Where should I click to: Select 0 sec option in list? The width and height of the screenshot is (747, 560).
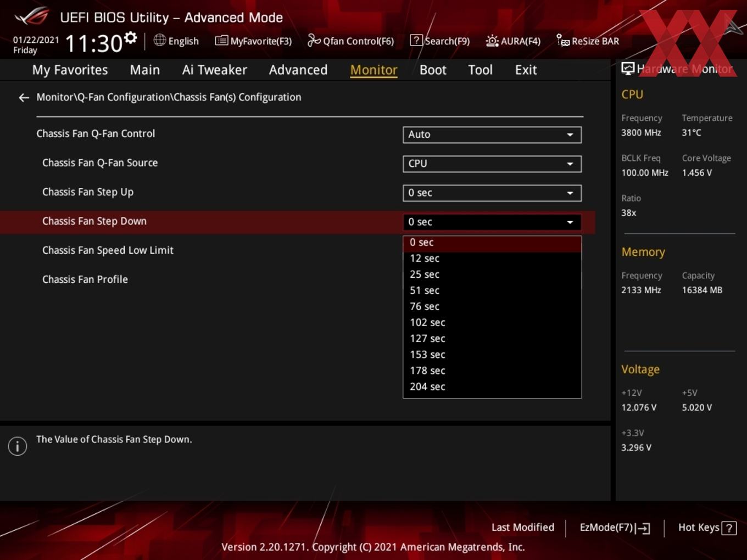pos(492,243)
